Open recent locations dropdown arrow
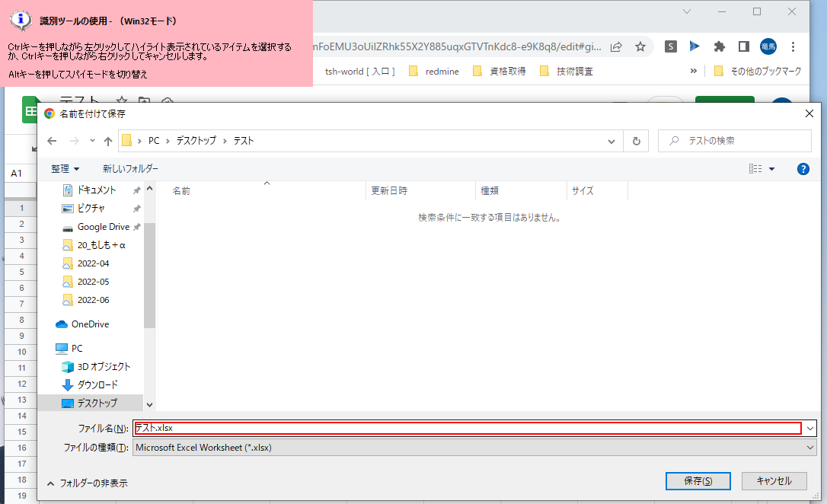The width and height of the screenshot is (827, 504). tap(92, 141)
